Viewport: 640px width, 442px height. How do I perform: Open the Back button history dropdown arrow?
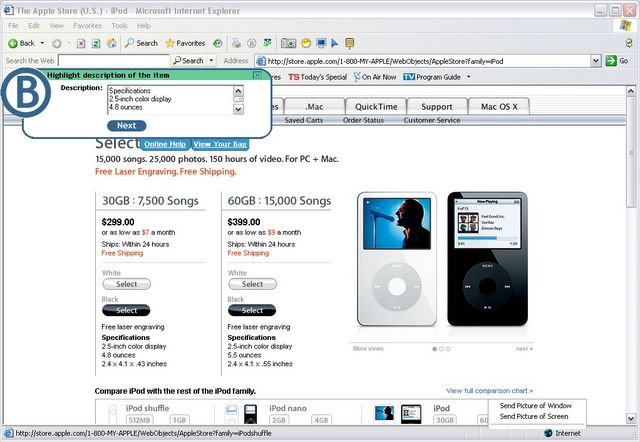click(42, 43)
